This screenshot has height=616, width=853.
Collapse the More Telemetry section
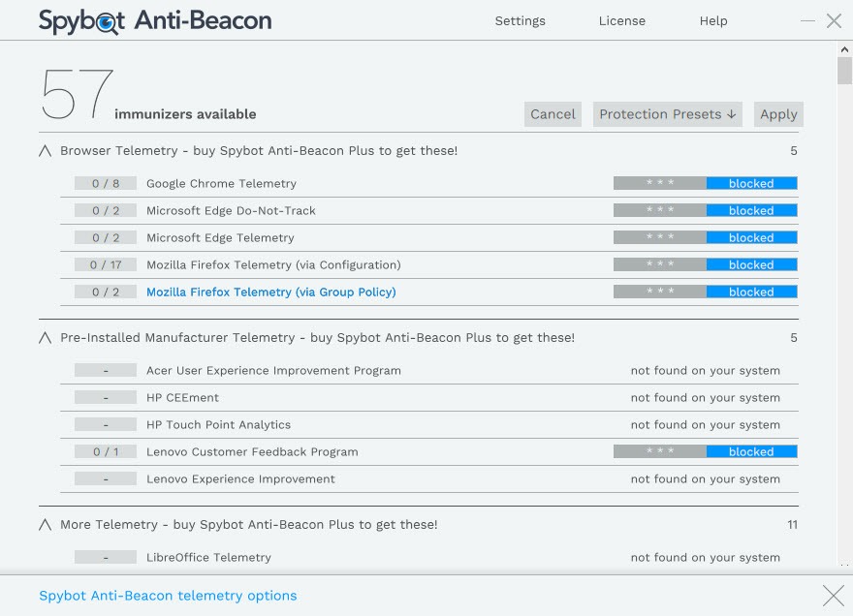pos(46,525)
